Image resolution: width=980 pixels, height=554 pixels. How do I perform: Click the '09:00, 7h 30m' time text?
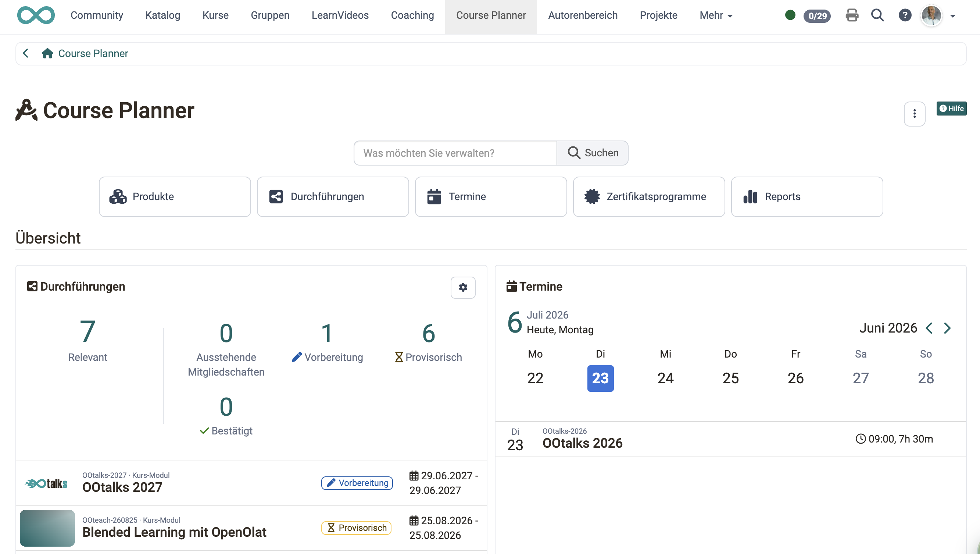(894, 438)
